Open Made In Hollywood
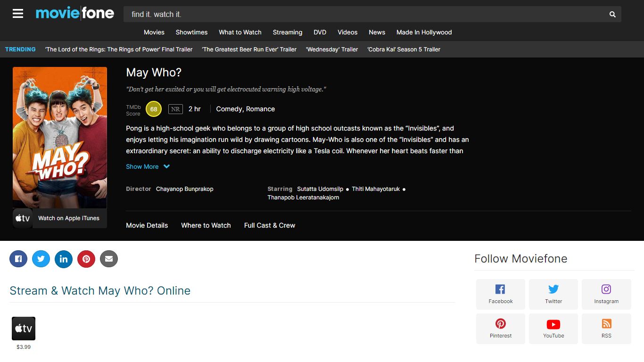 pos(424,32)
